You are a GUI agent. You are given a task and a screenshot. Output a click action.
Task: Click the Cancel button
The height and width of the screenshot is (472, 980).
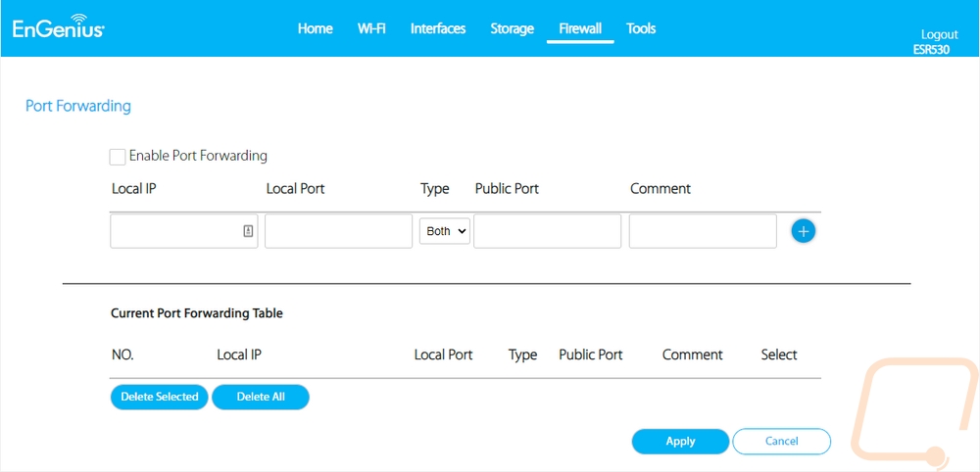coord(781,442)
